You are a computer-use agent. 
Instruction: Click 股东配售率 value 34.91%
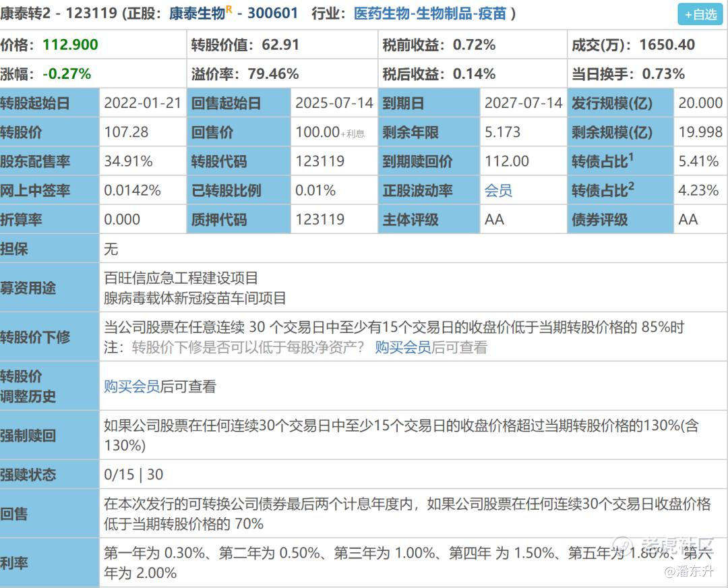[x=129, y=161]
